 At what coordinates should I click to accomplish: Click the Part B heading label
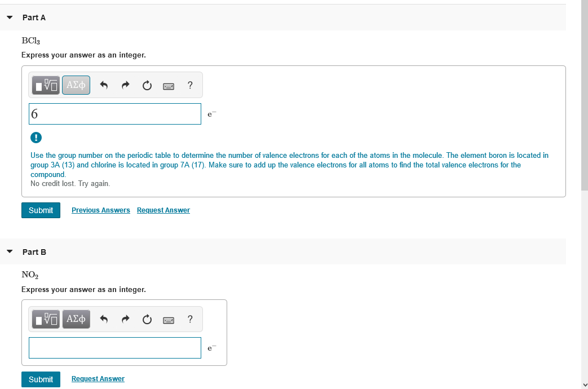34,252
